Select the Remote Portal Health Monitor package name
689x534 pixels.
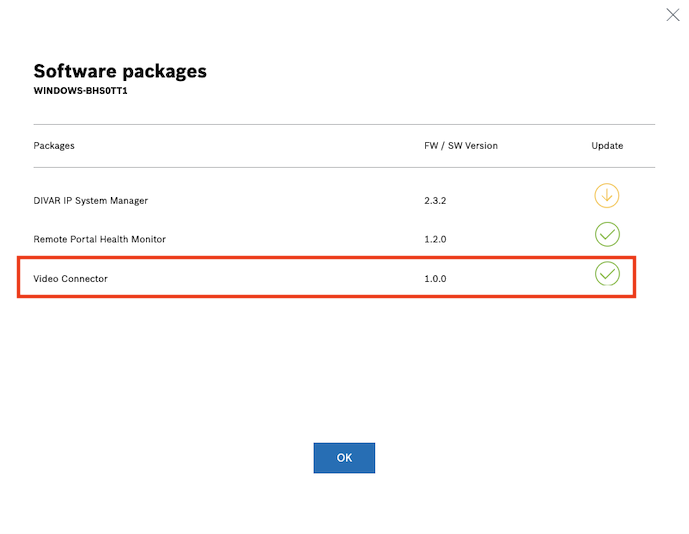point(99,239)
